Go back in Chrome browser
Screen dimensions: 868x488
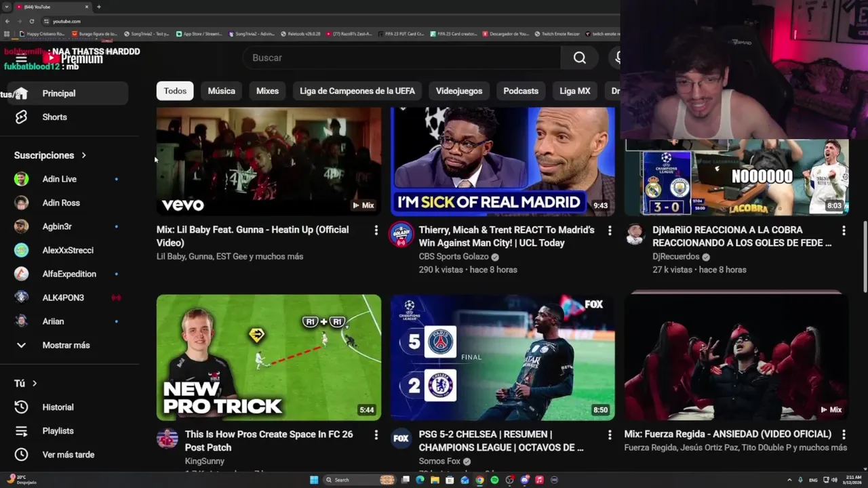point(7,21)
